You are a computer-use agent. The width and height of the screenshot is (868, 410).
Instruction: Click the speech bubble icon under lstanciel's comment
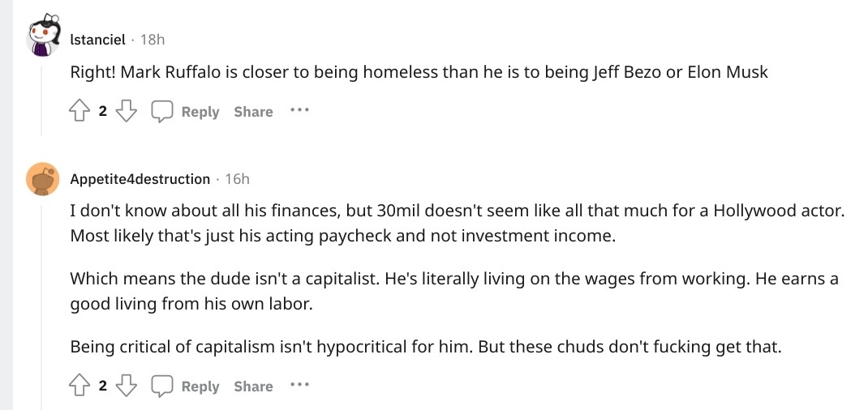pyautogui.click(x=163, y=112)
